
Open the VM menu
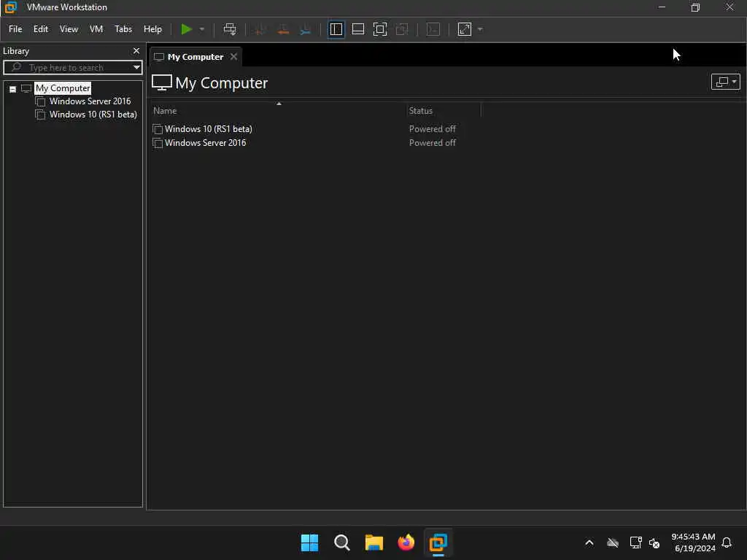[x=96, y=29]
